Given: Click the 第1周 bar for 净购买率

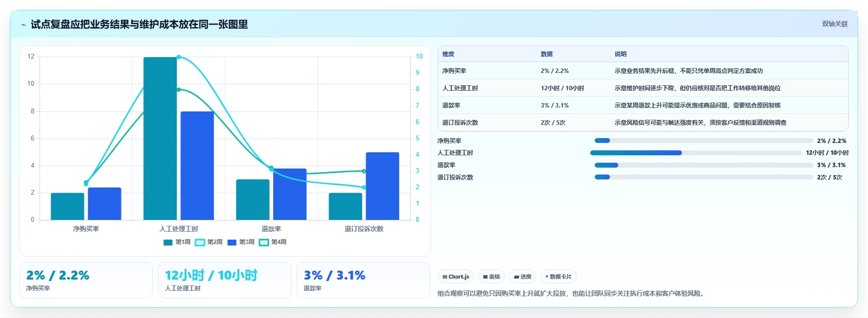Looking at the screenshot, I should 67,206.
